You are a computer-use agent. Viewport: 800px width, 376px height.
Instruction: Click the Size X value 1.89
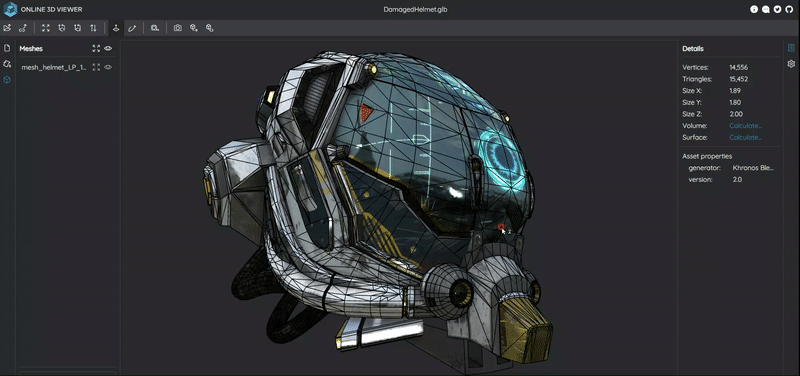[735, 91]
